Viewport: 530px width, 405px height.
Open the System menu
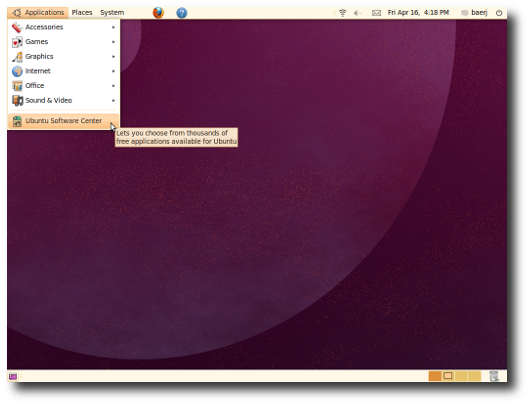112,13
